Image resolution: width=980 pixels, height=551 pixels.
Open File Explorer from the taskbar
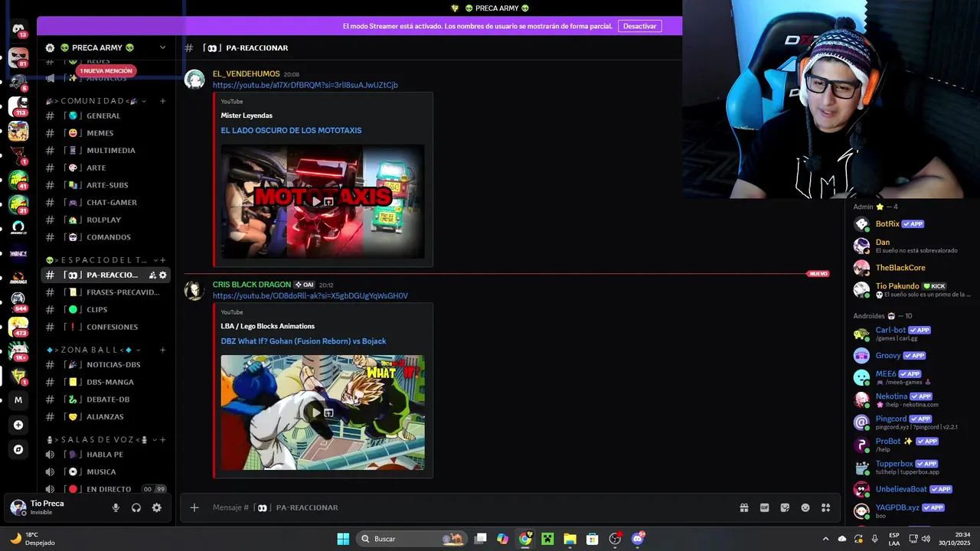point(570,539)
